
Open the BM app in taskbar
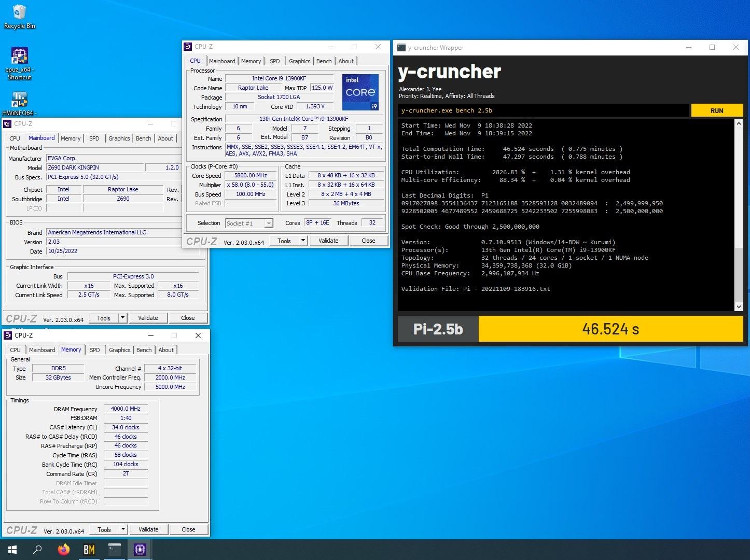click(89, 550)
